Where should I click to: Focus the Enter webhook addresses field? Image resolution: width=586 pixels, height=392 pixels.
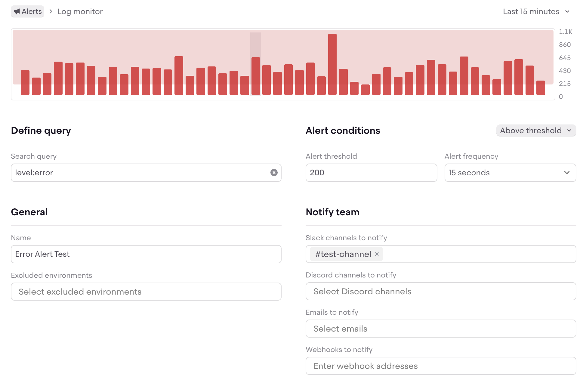(441, 366)
